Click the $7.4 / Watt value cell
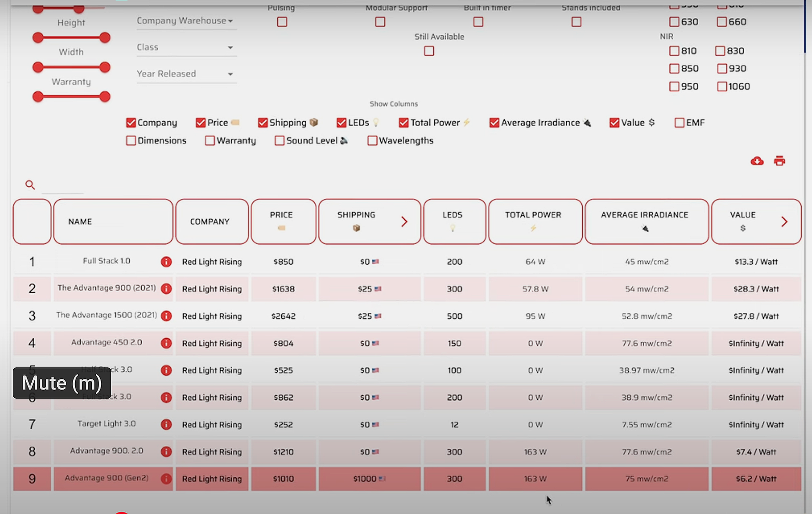This screenshot has height=514, width=812. click(x=756, y=452)
